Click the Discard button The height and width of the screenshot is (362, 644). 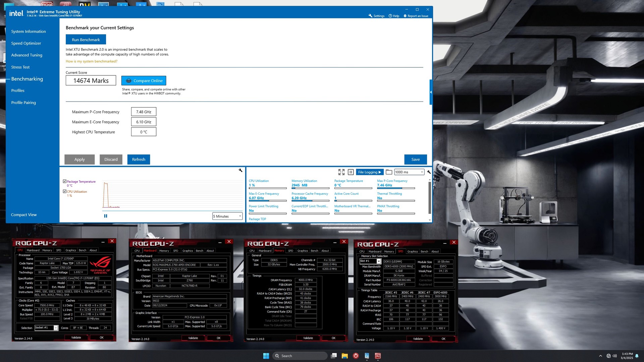coord(111,159)
